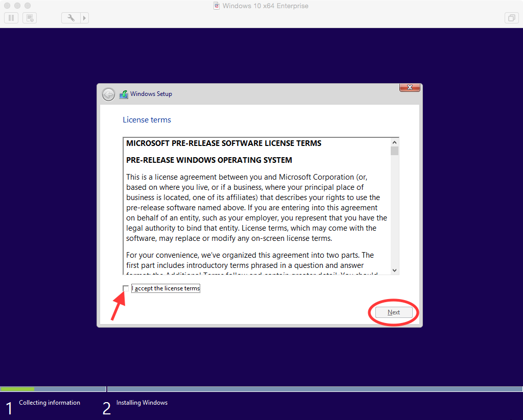Image resolution: width=523 pixels, height=420 pixels.
Task: Click the Unity view icon in title bar
Action: click(x=511, y=18)
